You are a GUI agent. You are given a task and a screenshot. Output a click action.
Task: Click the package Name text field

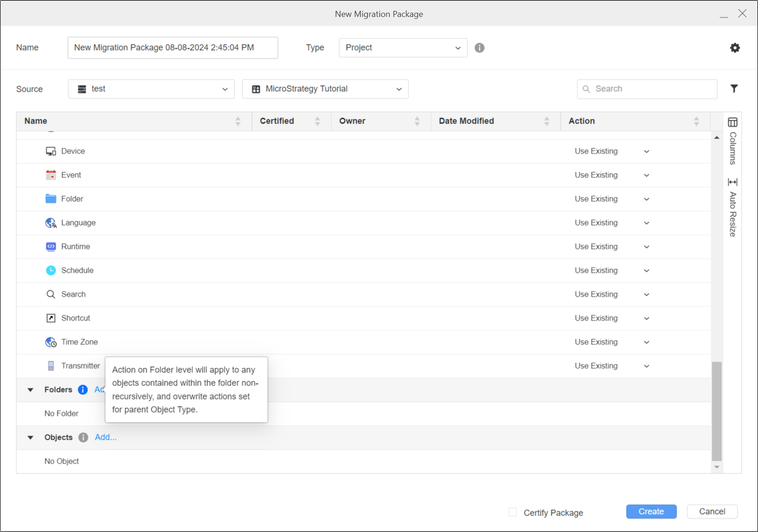(x=172, y=48)
